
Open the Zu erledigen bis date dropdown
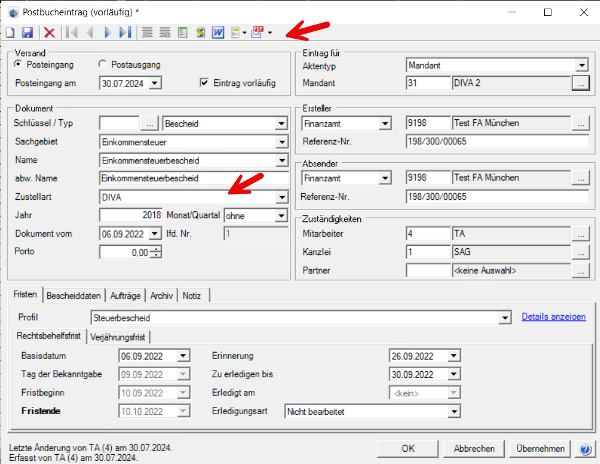[453, 374]
